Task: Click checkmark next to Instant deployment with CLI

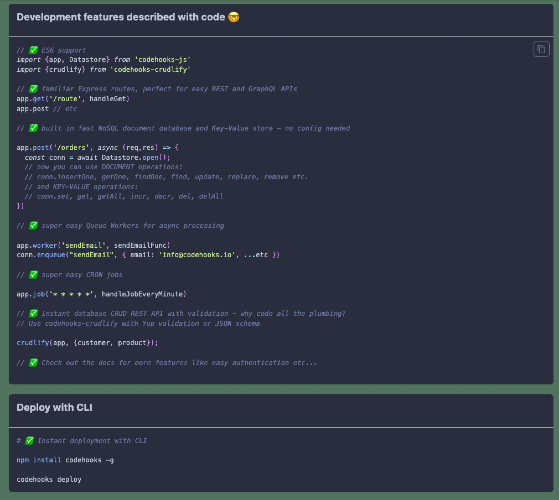Action: (x=30, y=441)
